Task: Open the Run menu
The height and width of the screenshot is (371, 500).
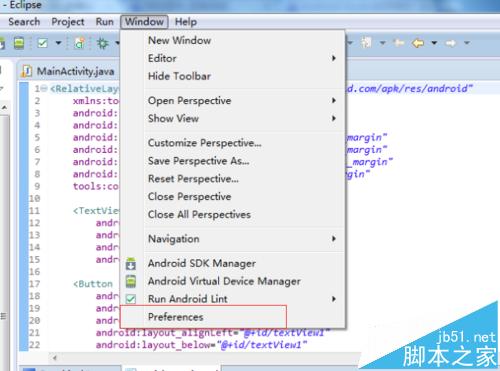Action: tap(104, 22)
